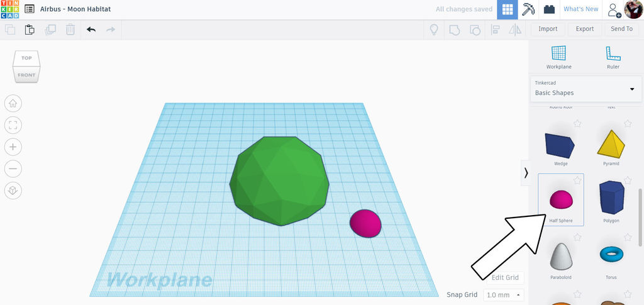
Task: Collapse the shapes panel with chevron
Action: point(526,173)
